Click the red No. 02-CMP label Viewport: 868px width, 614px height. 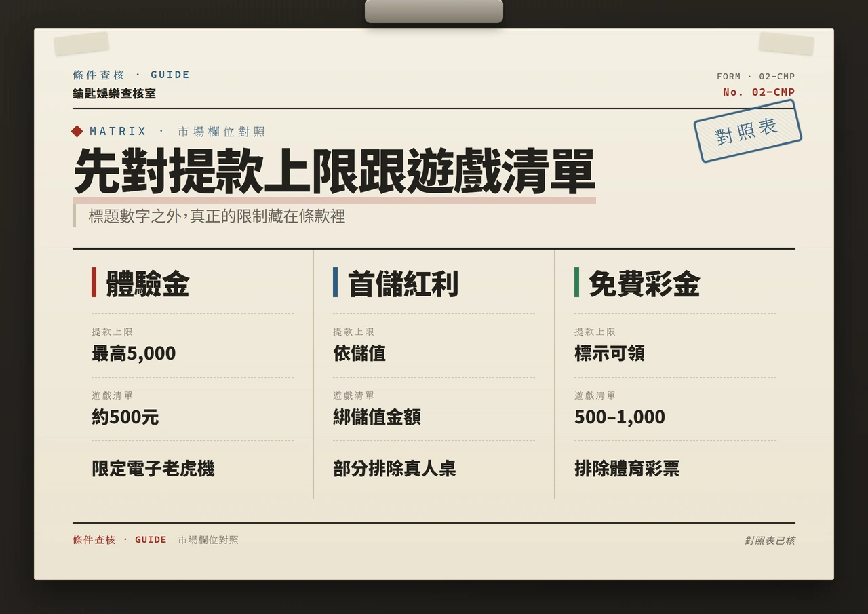(759, 92)
